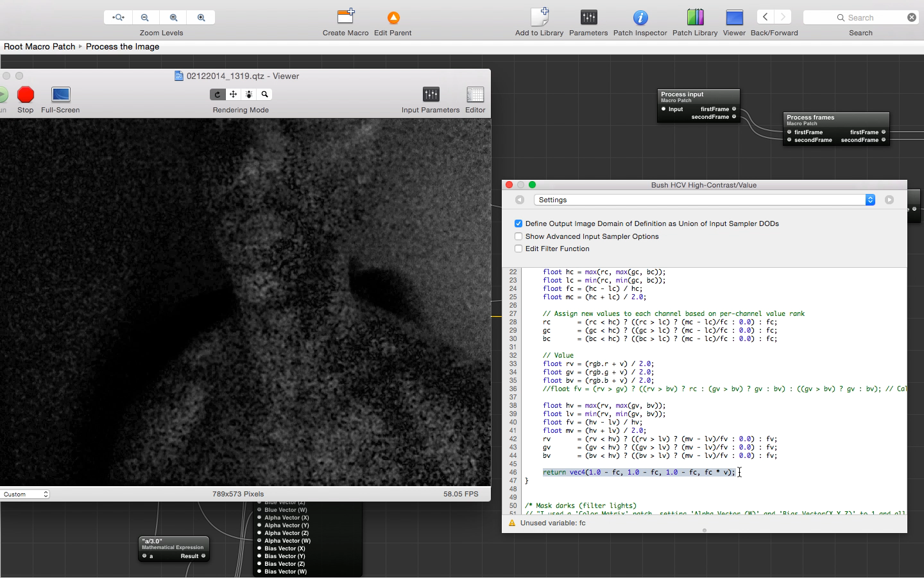Switch the viewer to Full-Screen
This screenshot has height=578, width=924.
tap(60, 95)
